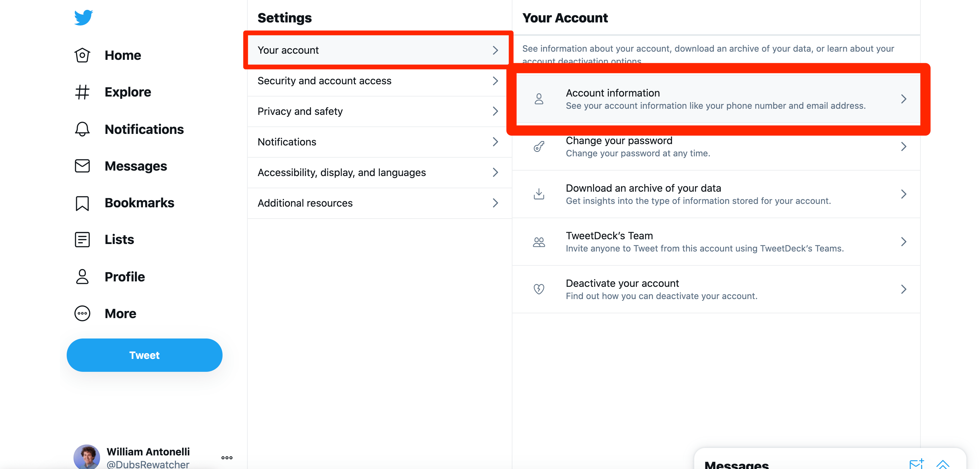Click the blue Tweet button

144,355
